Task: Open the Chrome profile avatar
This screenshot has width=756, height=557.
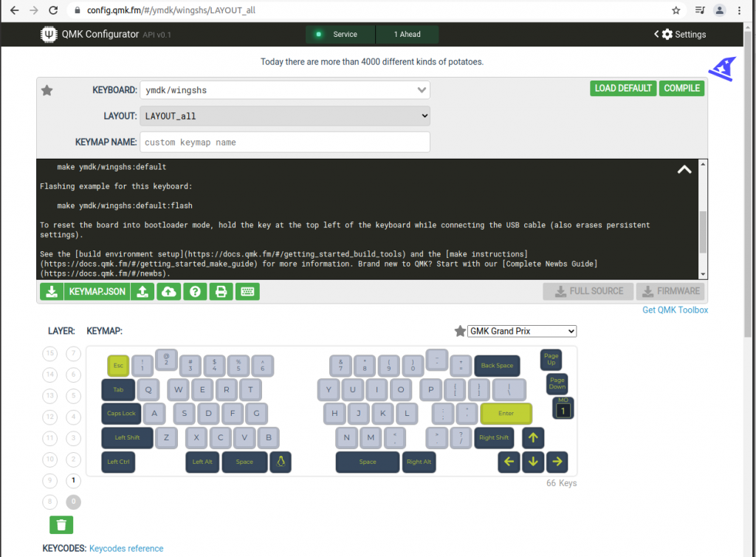Action: [719, 10]
